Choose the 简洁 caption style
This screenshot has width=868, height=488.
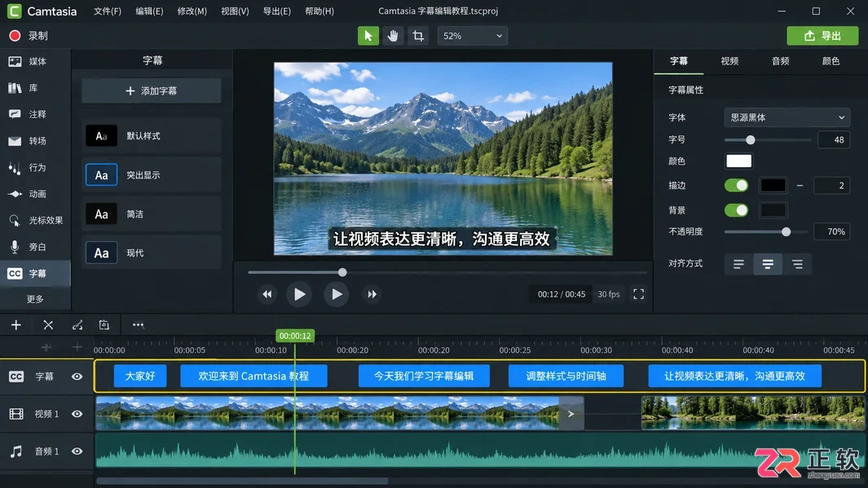(x=151, y=214)
